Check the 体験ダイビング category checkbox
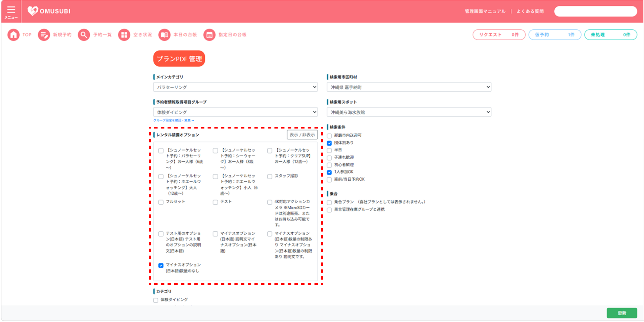 point(156,300)
